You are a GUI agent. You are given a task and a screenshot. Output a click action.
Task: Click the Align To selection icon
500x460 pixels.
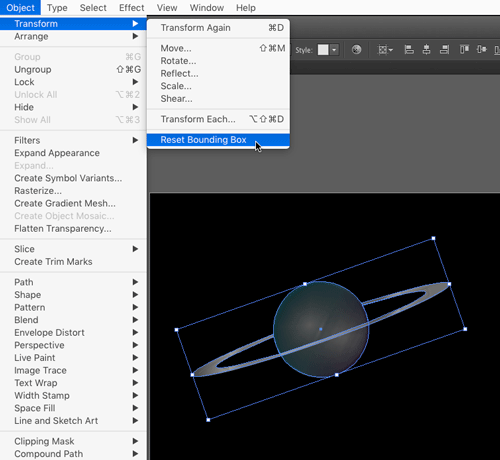coord(385,50)
